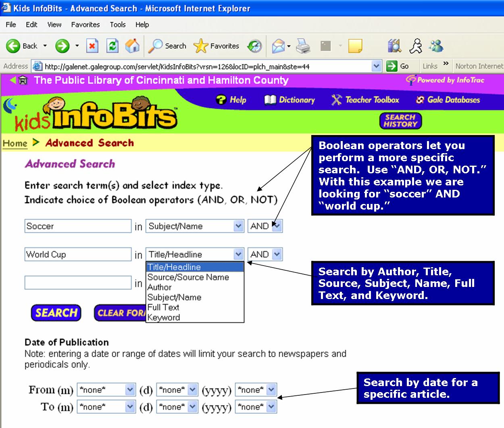Image resolution: width=504 pixels, height=428 pixels.
Task: Open the View menu
Action: (54, 25)
